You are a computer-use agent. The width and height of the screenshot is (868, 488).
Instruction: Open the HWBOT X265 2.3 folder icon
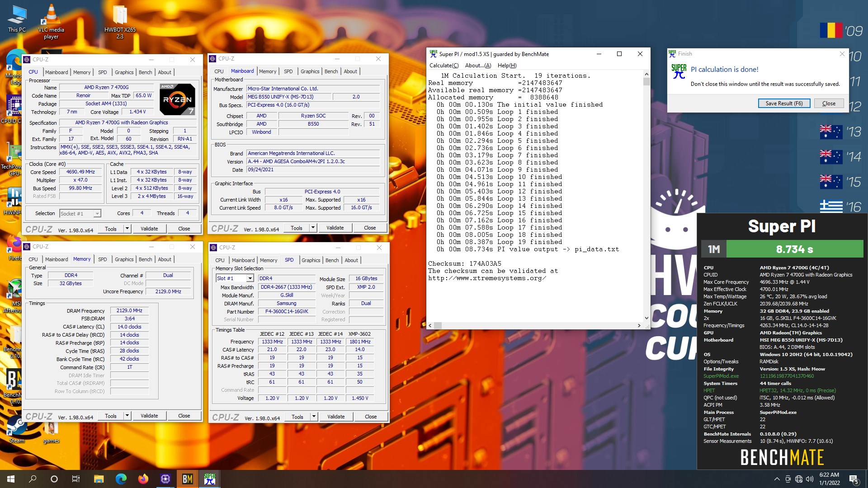pos(120,22)
